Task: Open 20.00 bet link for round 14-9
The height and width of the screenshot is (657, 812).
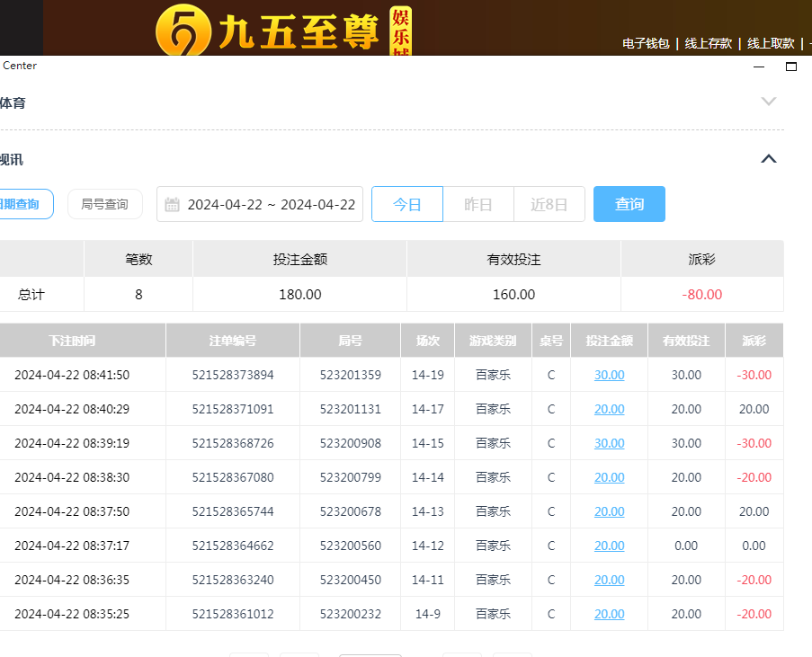Action: (609, 614)
